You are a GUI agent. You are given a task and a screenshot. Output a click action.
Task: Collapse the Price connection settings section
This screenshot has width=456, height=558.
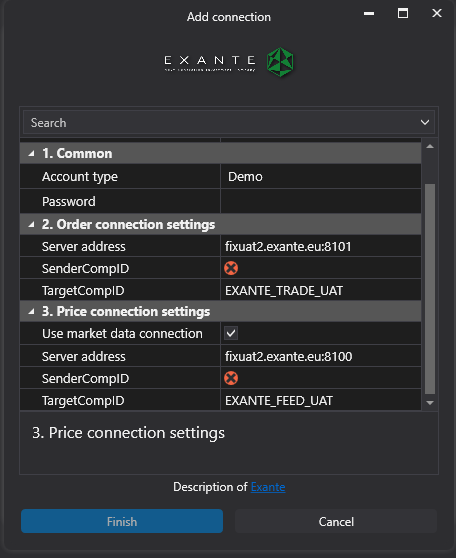[31, 311]
